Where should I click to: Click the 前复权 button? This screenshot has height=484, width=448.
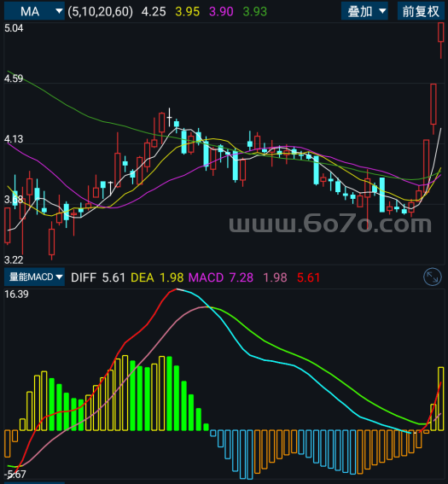coord(421,11)
